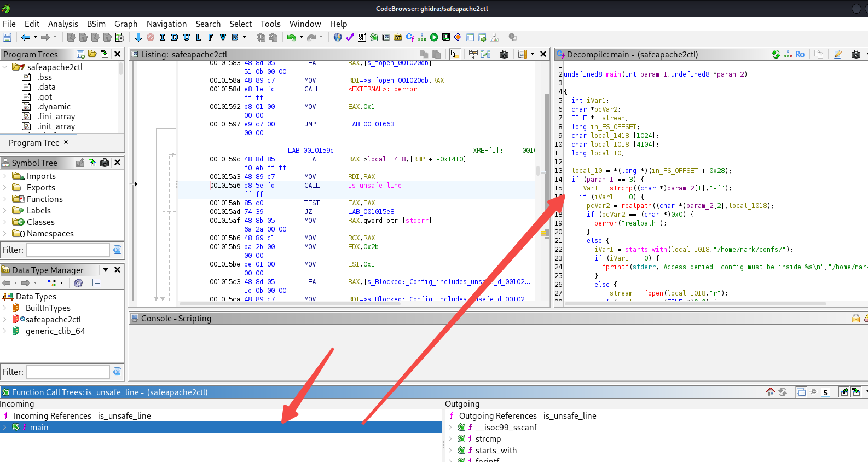This screenshot has height=462, width=868.
Task: Click the I next-instruction navigation icon
Action: 162,37
